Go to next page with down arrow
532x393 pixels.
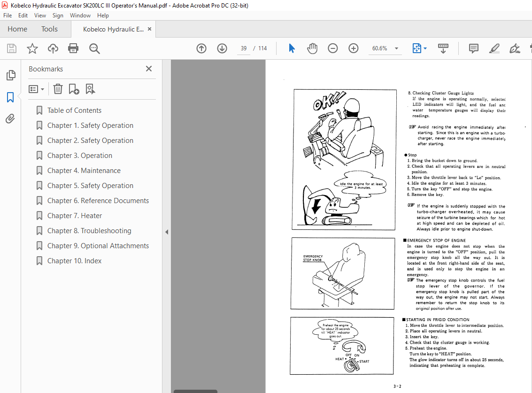click(x=222, y=48)
